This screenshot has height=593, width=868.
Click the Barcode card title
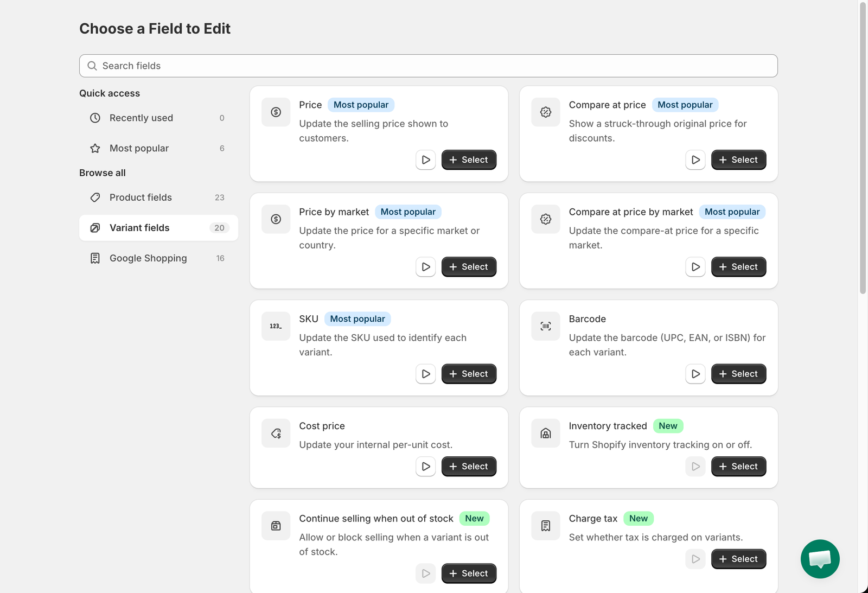588,319
